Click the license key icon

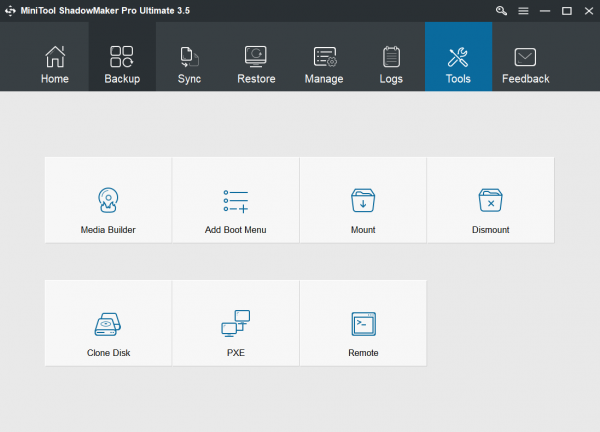[x=501, y=10]
